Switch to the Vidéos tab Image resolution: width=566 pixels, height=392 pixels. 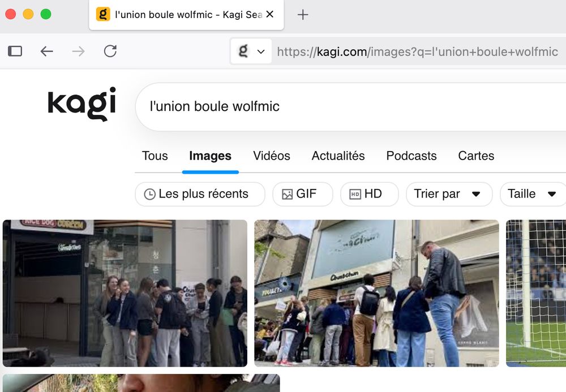(x=272, y=156)
